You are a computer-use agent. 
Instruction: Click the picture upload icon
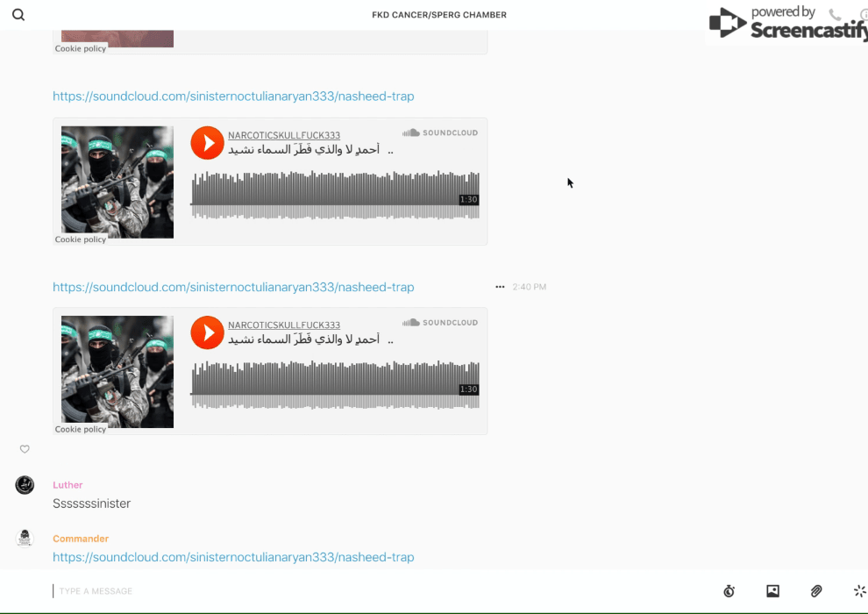point(772,591)
